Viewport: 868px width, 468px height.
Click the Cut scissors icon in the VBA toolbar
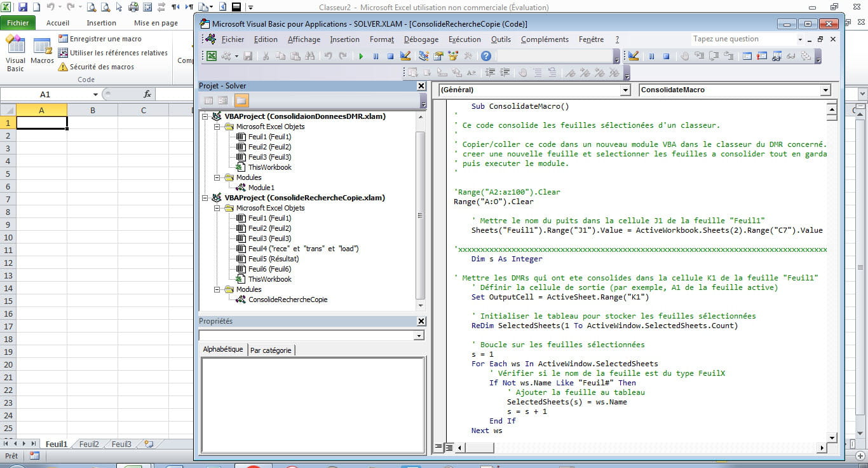(x=266, y=56)
